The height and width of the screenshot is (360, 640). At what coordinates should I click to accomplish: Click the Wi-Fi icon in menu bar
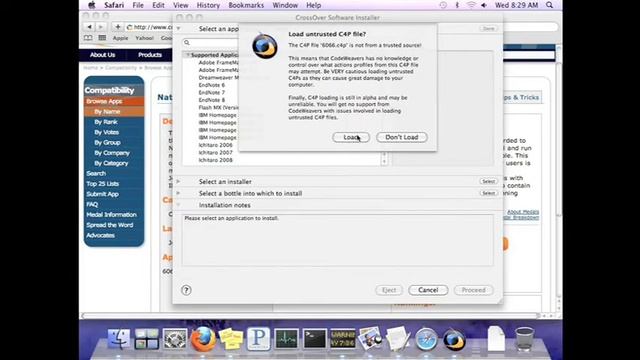pyautogui.click(x=471, y=5)
